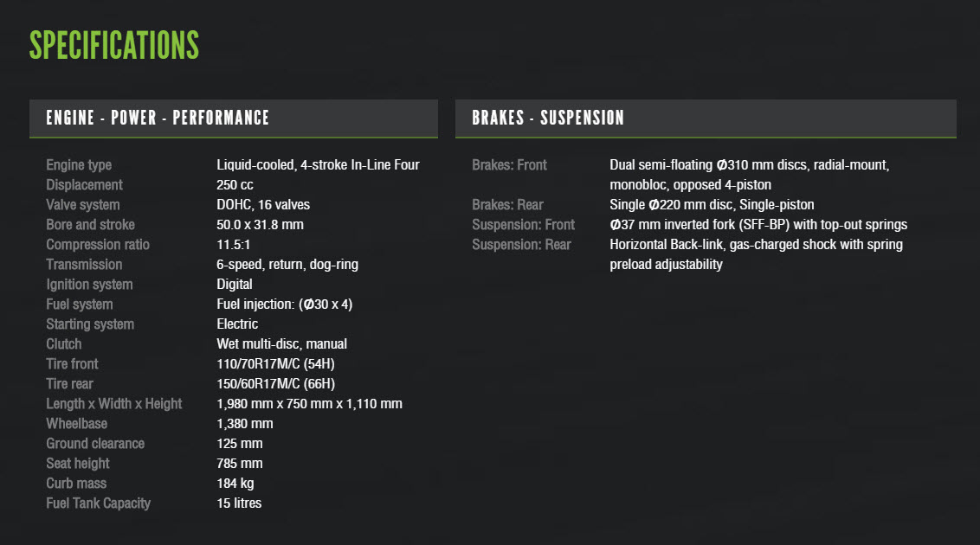Select the 6-speed, return, dog-ring transmission text
The height and width of the screenshot is (545, 980).
pos(287,265)
